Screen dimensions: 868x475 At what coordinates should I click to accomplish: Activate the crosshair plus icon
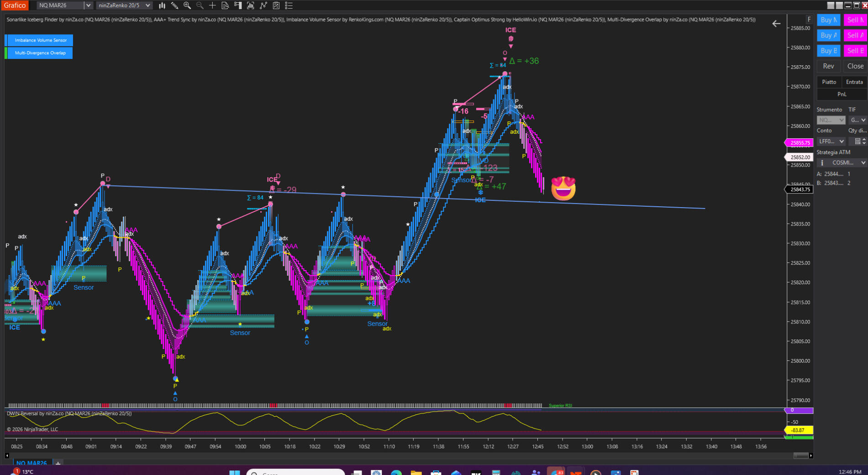[x=212, y=5]
